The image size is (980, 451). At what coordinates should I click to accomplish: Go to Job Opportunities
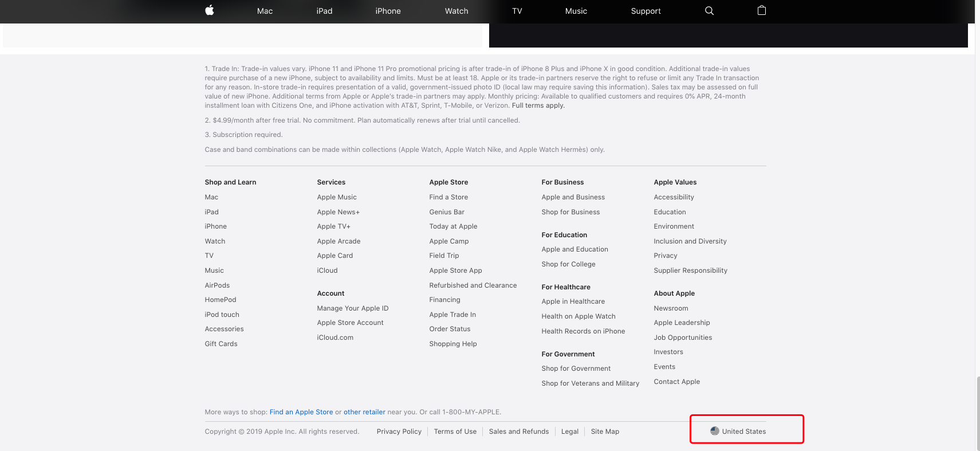(683, 338)
